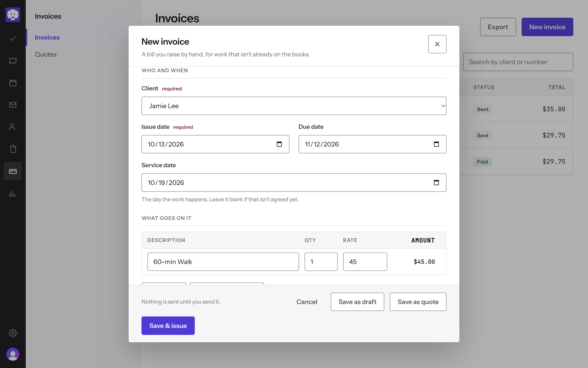Open the map icon in sidebar
Image resolution: width=588 pixels, height=368 pixels.
(13, 60)
